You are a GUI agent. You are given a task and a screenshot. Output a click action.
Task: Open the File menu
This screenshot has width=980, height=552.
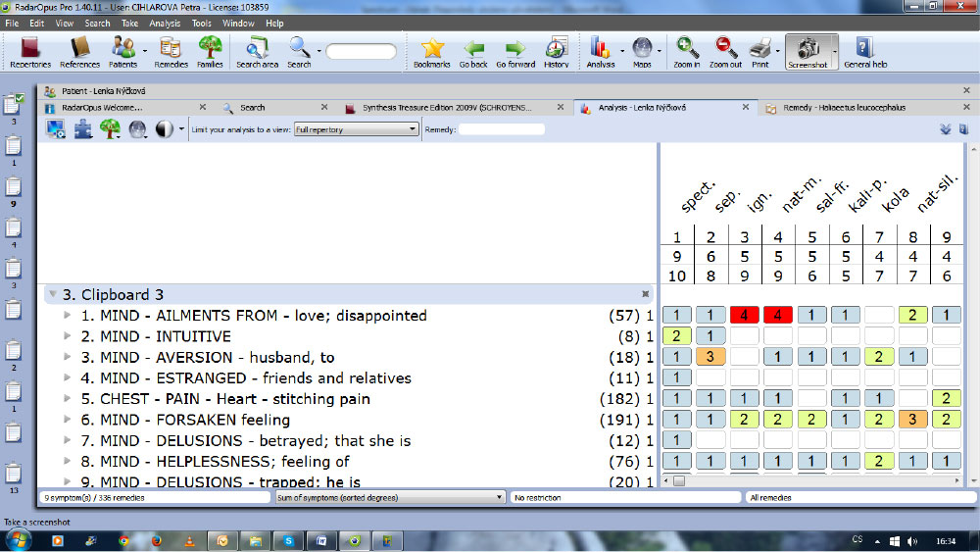tap(12, 24)
